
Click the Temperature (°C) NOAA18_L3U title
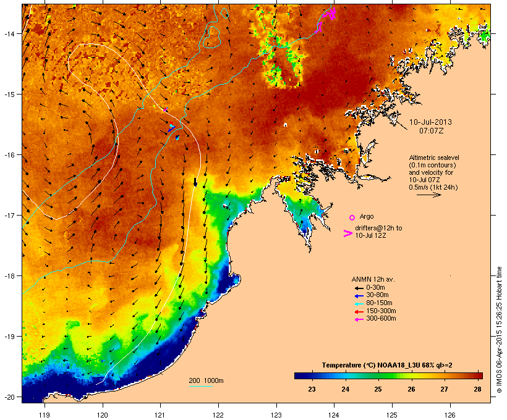coord(387,366)
